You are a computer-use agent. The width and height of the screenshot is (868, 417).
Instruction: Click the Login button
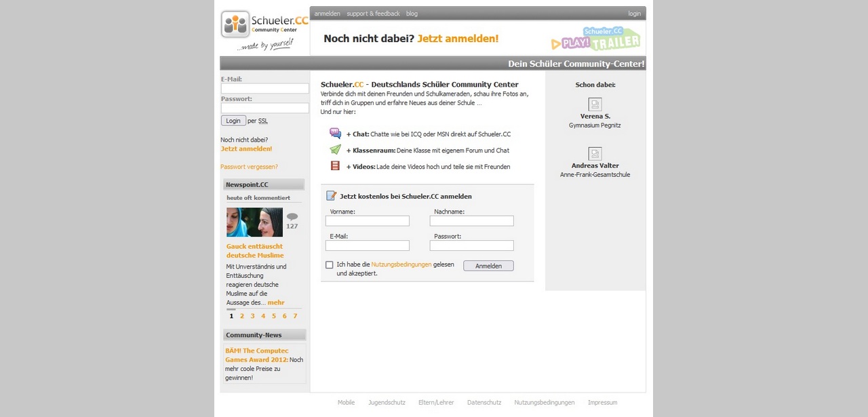pos(233,121)
